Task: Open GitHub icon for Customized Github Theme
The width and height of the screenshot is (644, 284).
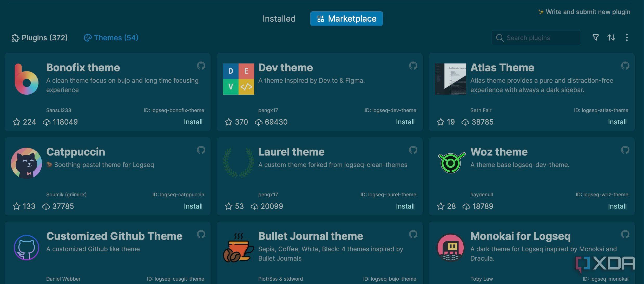Action: pos(201,234)
